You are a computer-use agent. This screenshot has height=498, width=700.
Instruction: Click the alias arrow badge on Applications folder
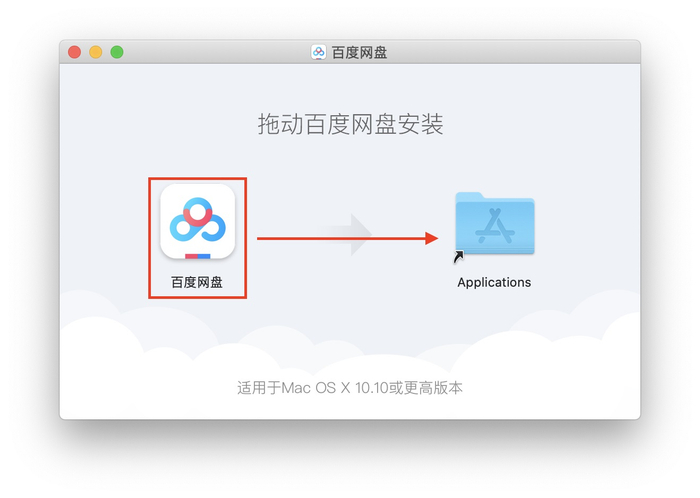458,257
